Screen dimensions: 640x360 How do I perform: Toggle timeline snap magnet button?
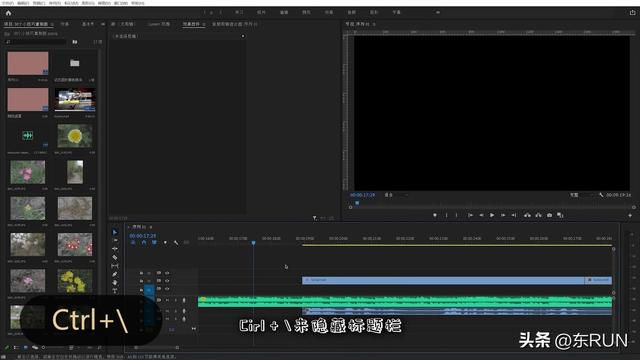pyautogui.click(x=144, y=242)
